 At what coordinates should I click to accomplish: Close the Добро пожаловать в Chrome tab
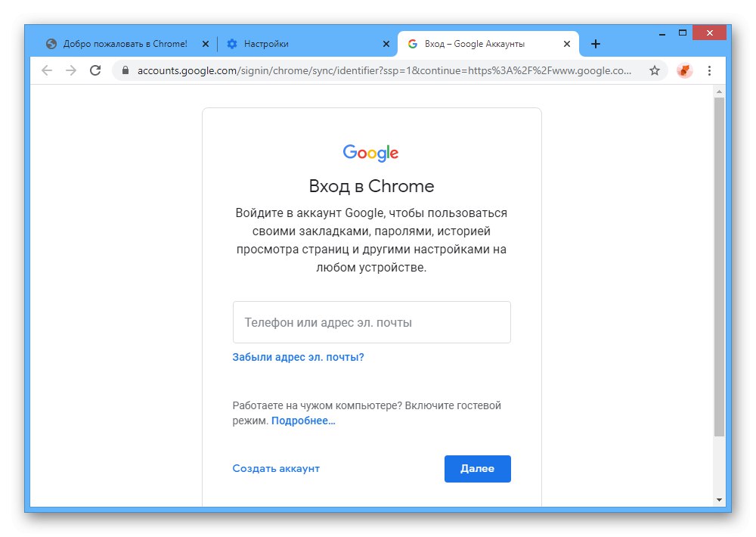(x=205, y=44)
